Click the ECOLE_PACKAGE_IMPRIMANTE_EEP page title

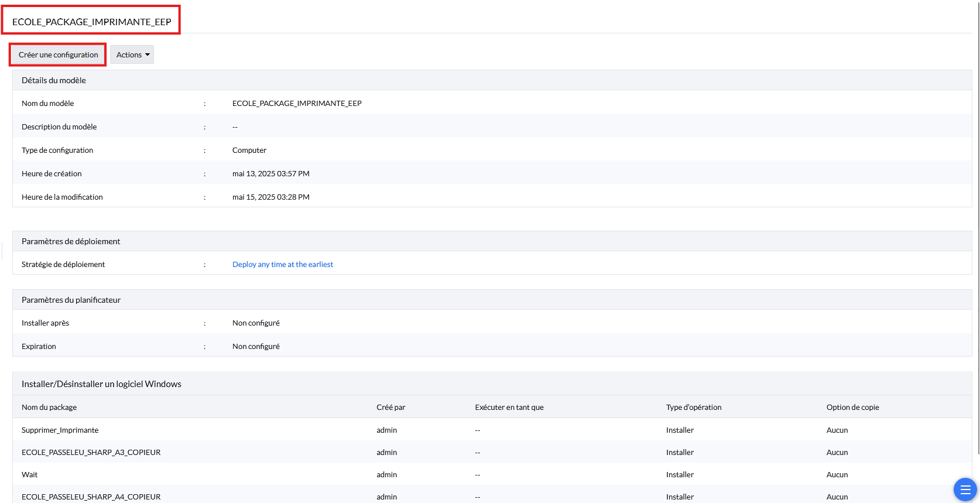tap(92, 22)
